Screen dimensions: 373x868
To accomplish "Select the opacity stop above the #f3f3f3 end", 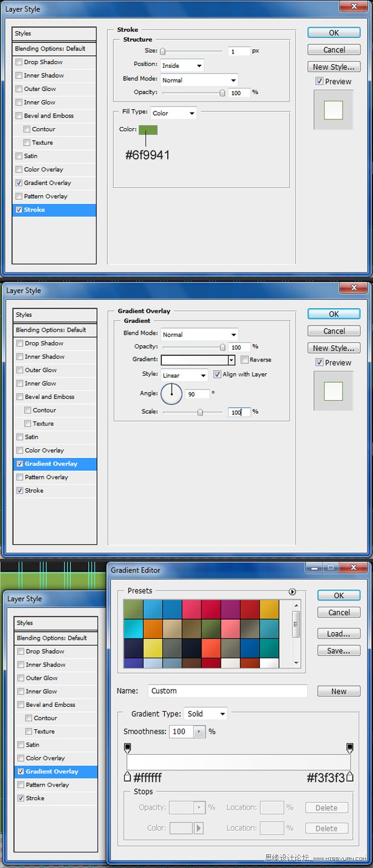I will coord(350,747).
